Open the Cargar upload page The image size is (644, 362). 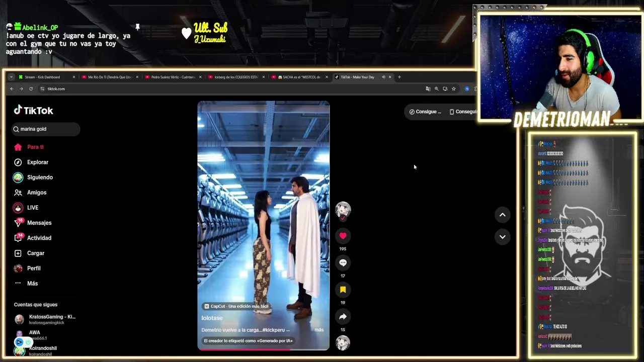29,253
